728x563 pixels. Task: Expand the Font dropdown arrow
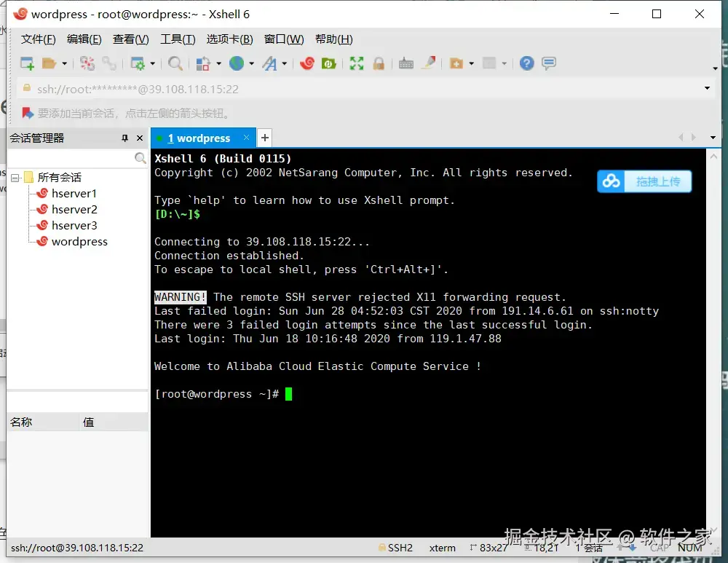(284, 63)
